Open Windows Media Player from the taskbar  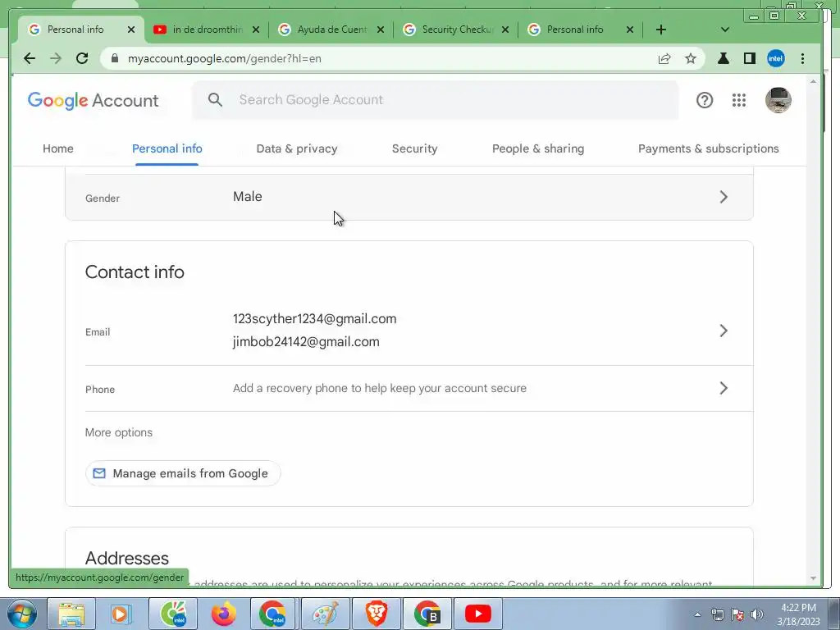tap(121, 614)
